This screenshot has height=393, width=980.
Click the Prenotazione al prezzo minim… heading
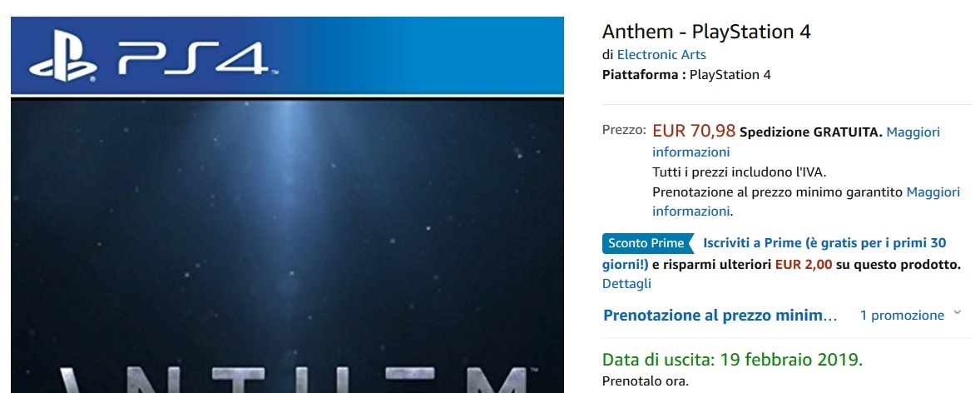720,316
